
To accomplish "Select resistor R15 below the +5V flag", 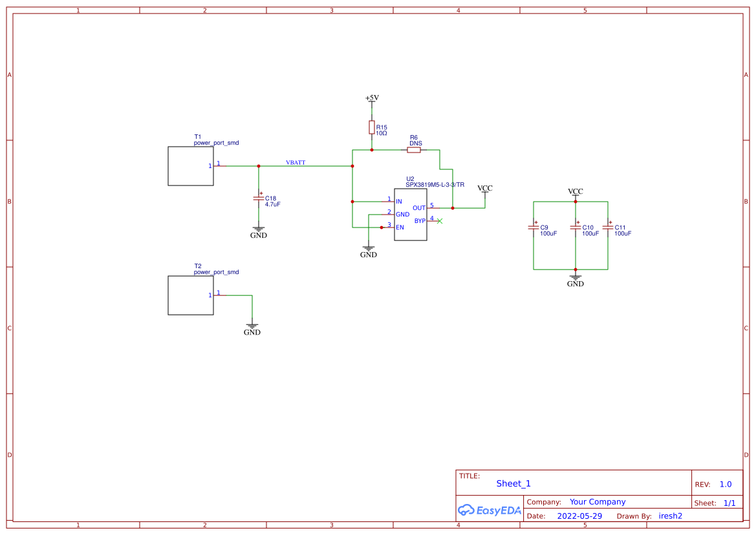I will tap(371, 127).
